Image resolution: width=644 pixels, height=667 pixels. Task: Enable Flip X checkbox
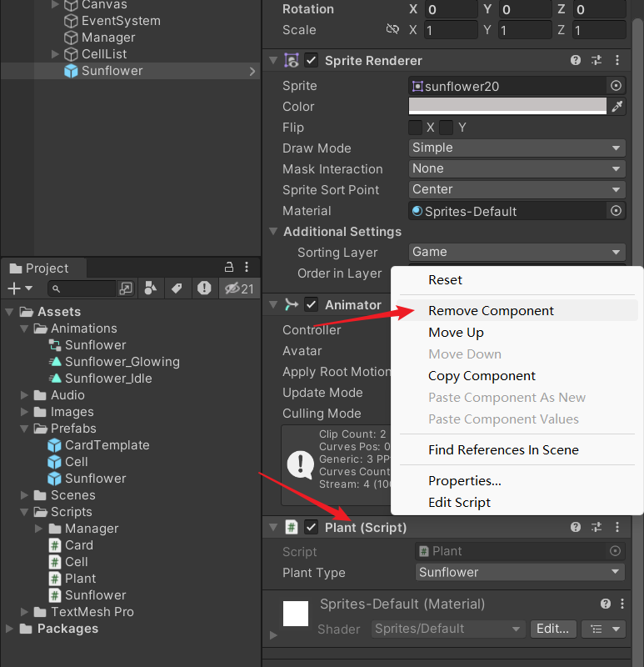415,128
